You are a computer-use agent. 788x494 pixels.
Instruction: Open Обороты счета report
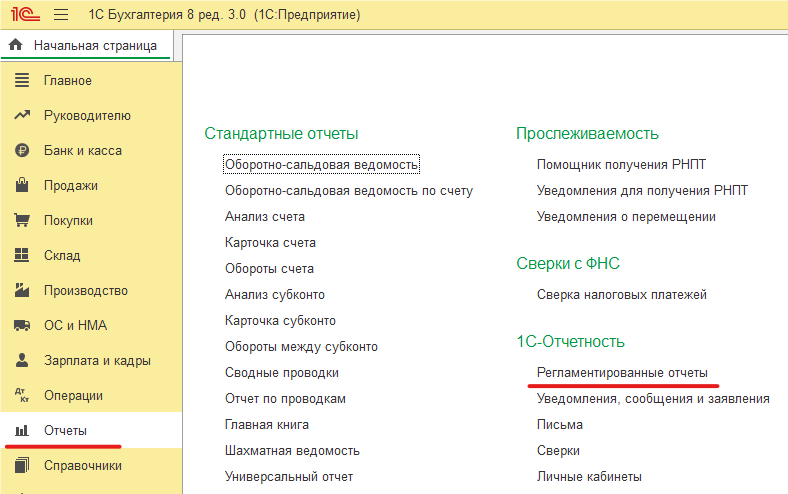269,268
